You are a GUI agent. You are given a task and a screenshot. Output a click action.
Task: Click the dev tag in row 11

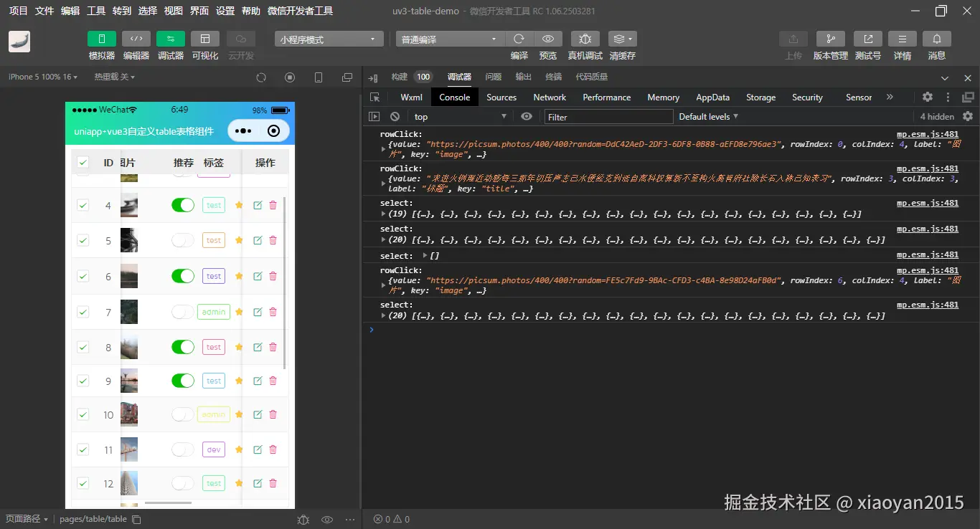214,449
